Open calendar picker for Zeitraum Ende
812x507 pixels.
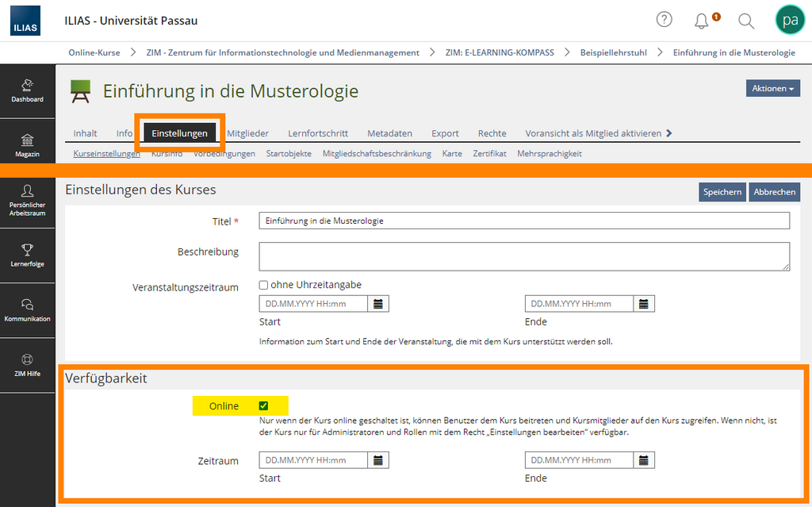coord(644,460)
